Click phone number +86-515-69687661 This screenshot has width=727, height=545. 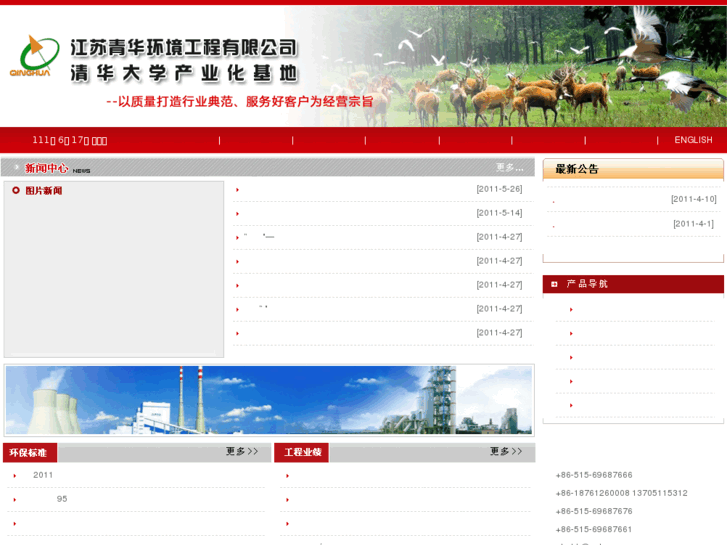pyautogui.click(x=594, y=529)
